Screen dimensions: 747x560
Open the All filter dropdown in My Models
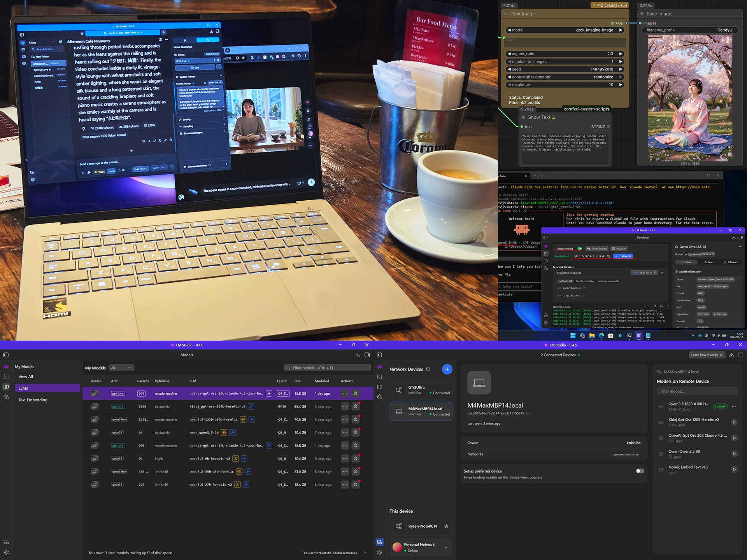point(121,367)
